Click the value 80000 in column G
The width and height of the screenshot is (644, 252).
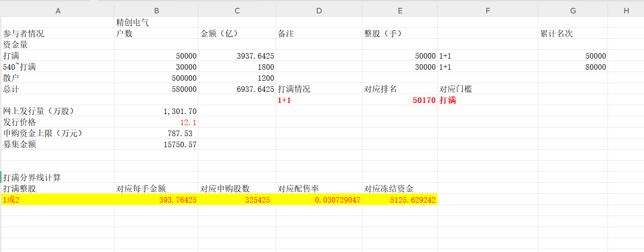pos(573,66)
